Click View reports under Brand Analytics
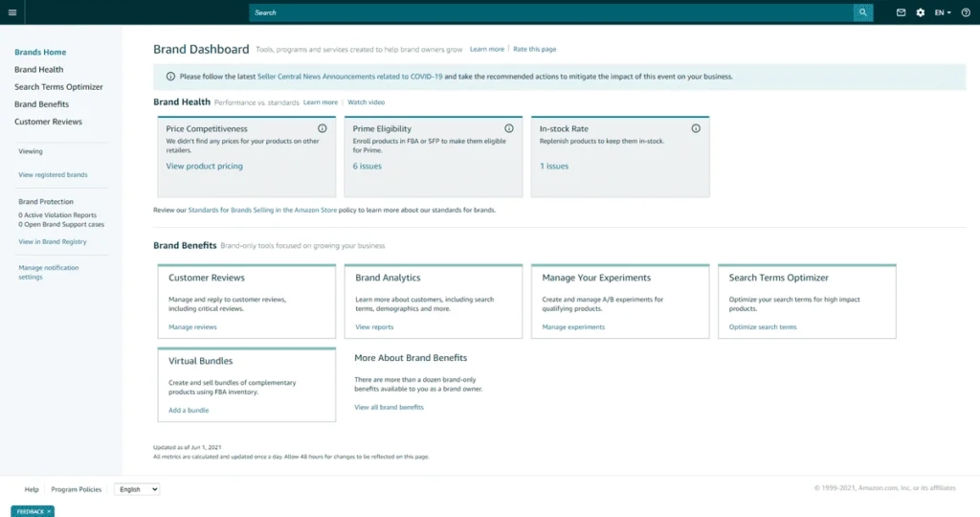 click(374, 326)
